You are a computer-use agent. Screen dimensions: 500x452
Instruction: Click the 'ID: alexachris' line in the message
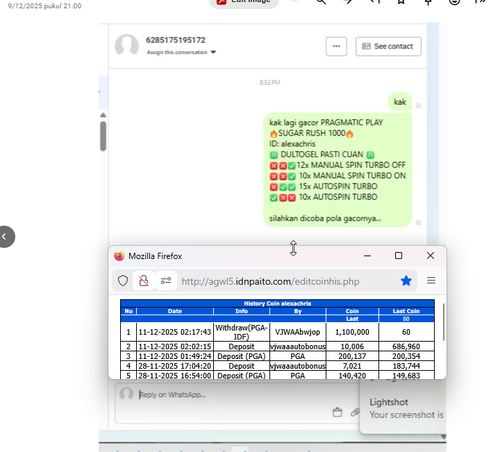coord(292,144)
